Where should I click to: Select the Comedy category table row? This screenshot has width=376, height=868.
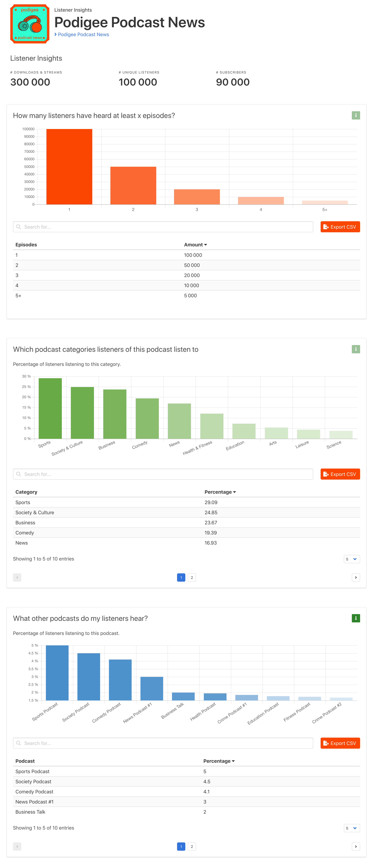[187, 533]
